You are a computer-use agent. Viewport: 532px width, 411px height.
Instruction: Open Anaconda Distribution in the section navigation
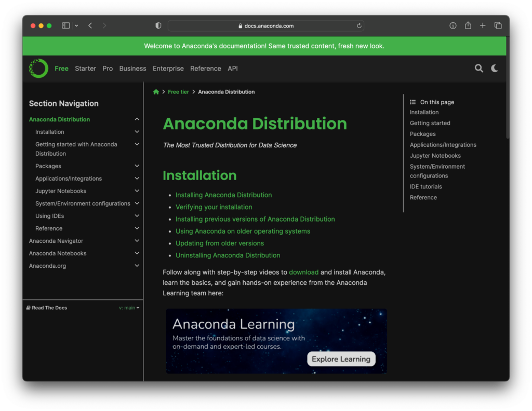click(59, 119)
